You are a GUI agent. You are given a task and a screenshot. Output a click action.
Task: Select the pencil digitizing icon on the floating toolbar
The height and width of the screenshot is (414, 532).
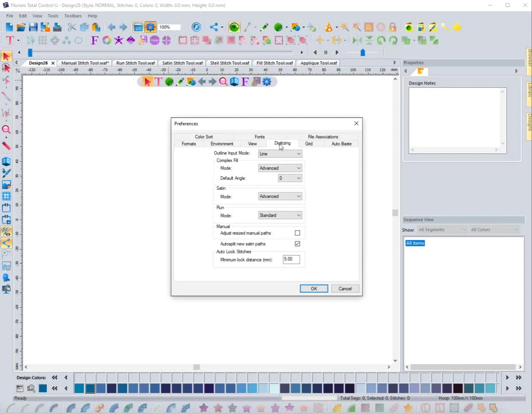(x=181, y=81)
